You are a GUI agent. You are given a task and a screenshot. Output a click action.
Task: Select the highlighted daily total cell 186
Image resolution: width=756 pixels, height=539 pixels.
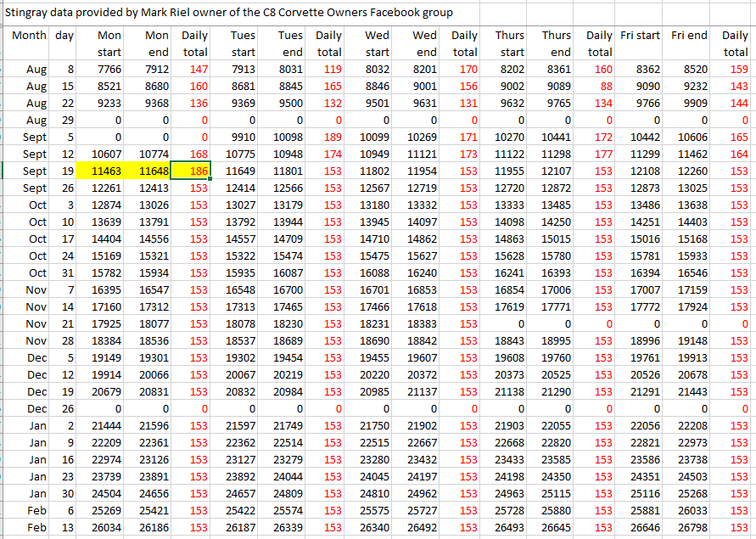pyautogui.click(x=194, y=171)
